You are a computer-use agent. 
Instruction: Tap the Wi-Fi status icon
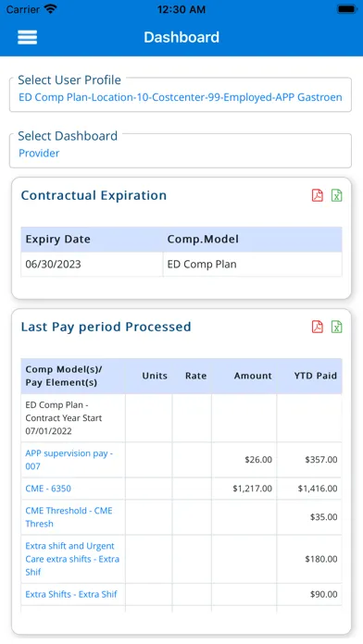pos(51,9)
